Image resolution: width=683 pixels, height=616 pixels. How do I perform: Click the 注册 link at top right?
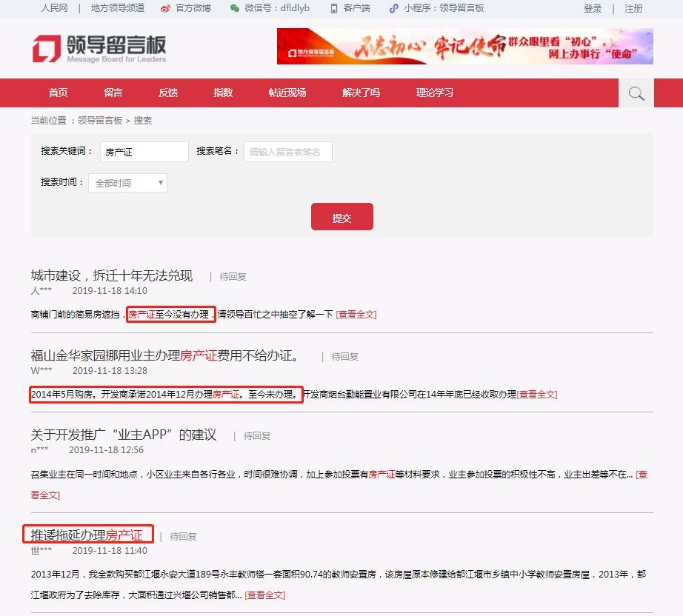633,9
